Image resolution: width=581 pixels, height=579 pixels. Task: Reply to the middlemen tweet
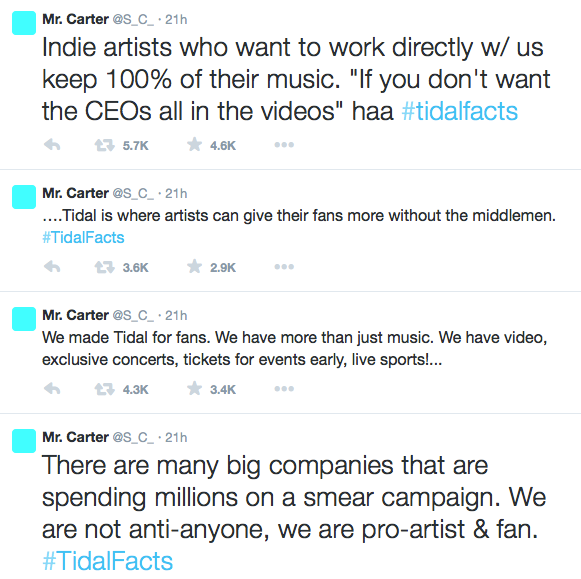pos(52,267)
